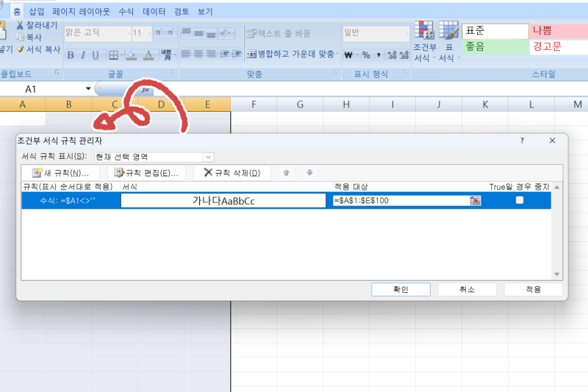
Task: Click the increase decimal icon
Action: (392, 55)
